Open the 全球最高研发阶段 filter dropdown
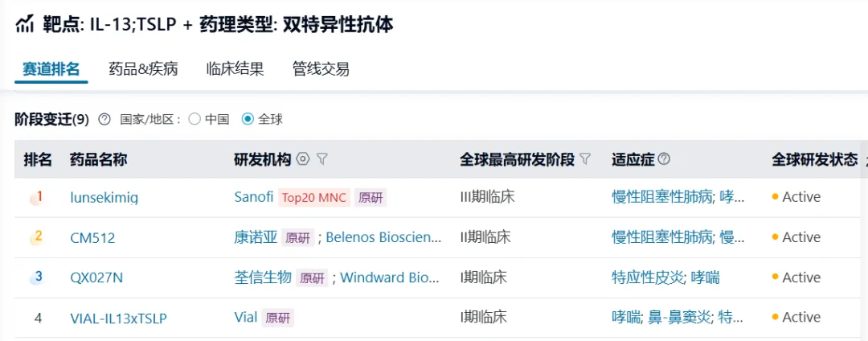This screenshot has height=341, width=868. point(586,159)
